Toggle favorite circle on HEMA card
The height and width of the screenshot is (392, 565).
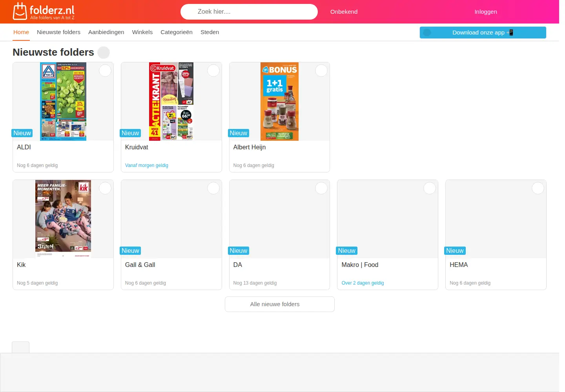tap(538, 188)
